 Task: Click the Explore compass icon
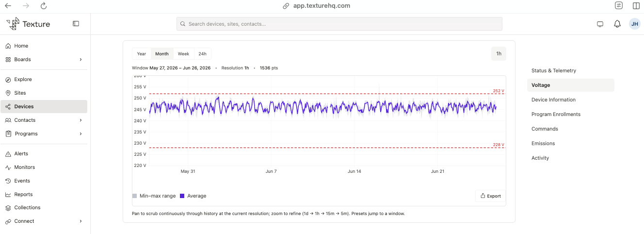pyautogui.click(x=8, y=80)
